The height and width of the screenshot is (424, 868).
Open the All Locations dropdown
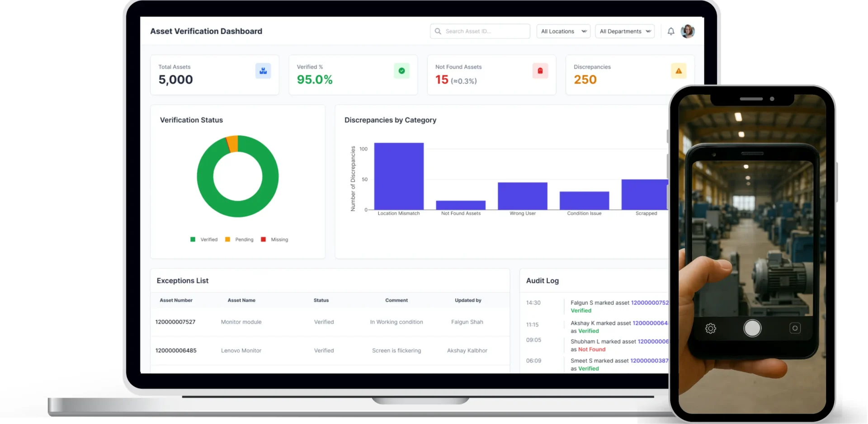pyautogui.click(x=563, y=31)
